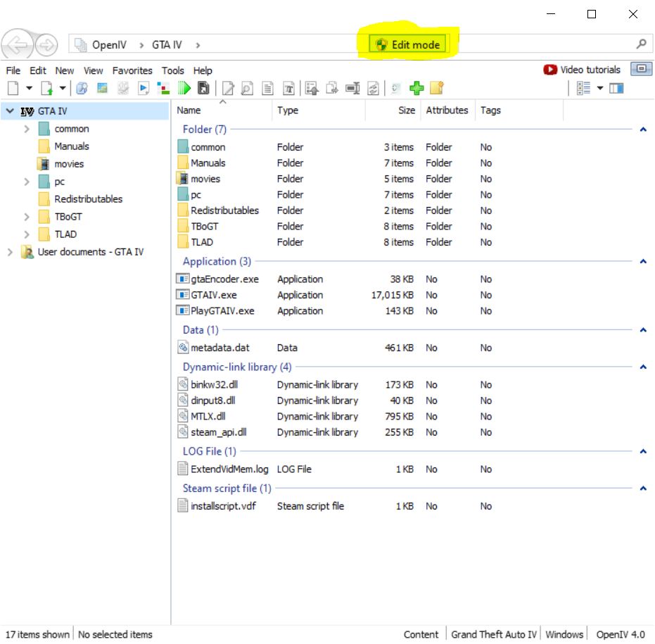The height and width of the screenshot is (644, 655).
Task: Go forward with the navigation arrow
Action: (46, 44)
